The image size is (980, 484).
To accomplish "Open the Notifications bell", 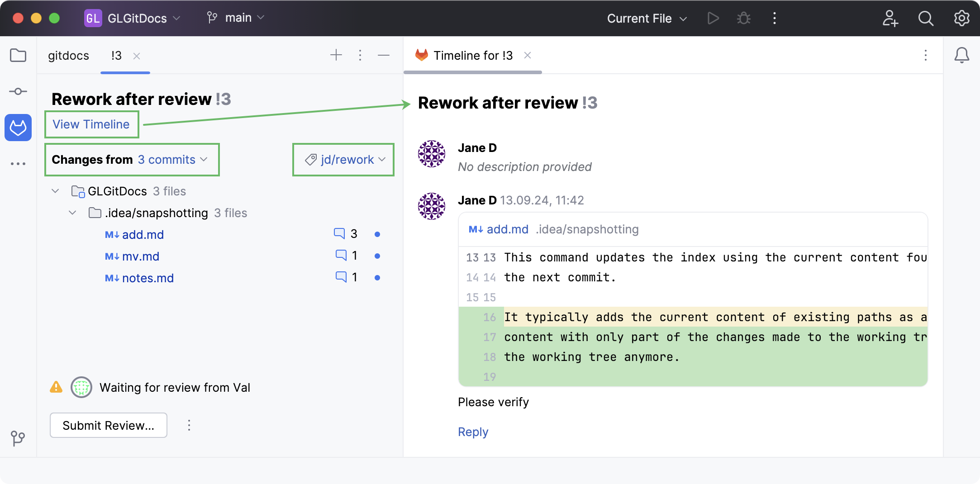I will [x=962, y=55].
